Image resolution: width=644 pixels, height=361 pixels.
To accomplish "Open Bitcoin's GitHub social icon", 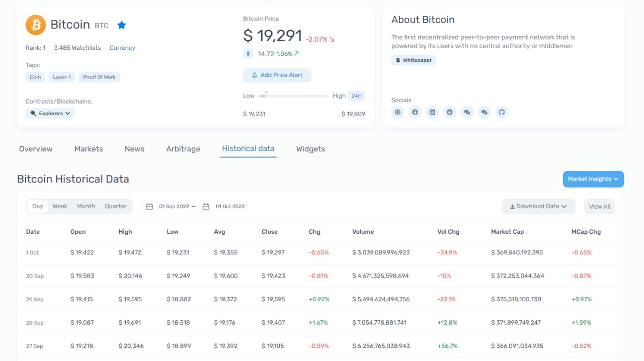I will click(x=501, y=112).
